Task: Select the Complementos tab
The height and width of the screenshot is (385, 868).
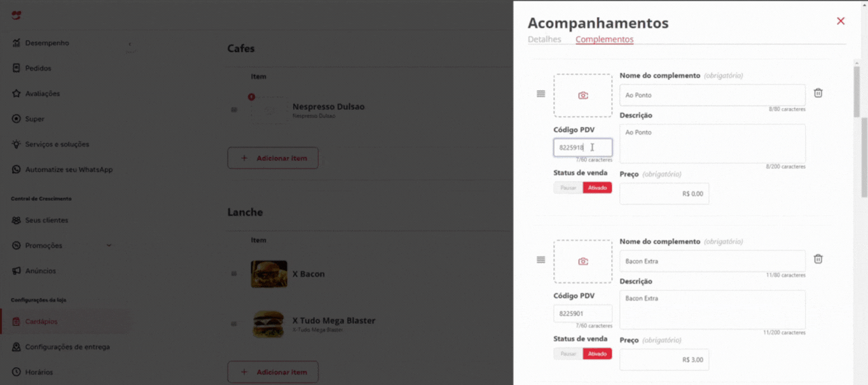Action: [604, 39]
